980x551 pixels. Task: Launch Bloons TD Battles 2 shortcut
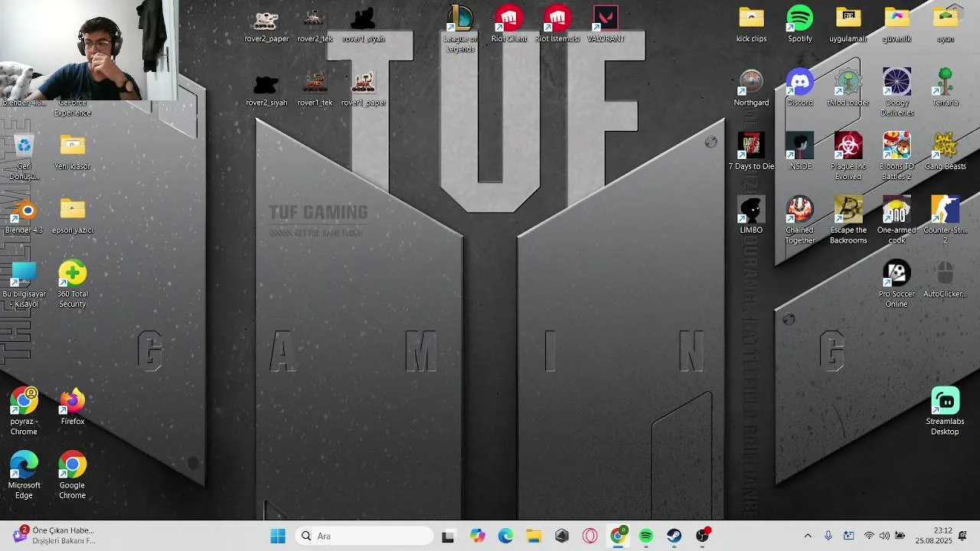point(897,157)
